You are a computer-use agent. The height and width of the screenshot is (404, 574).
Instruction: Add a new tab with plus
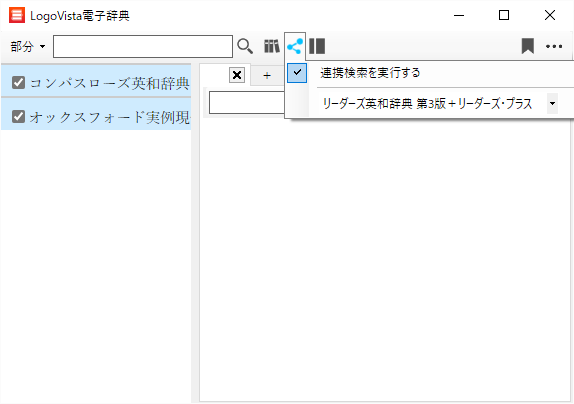(x=267, y=76)
